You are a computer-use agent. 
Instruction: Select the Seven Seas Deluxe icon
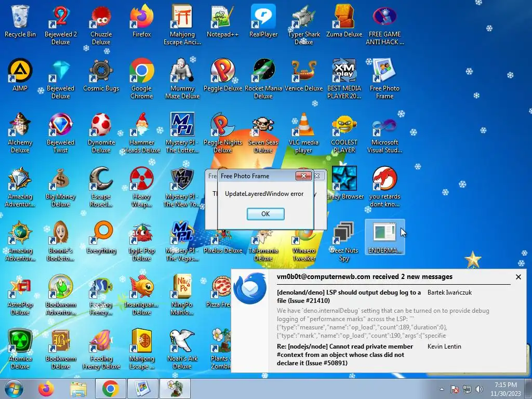(x=263, y=134)
